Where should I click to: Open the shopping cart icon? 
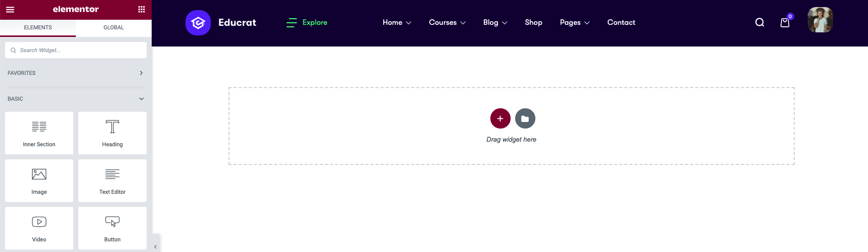coord(785,22)
